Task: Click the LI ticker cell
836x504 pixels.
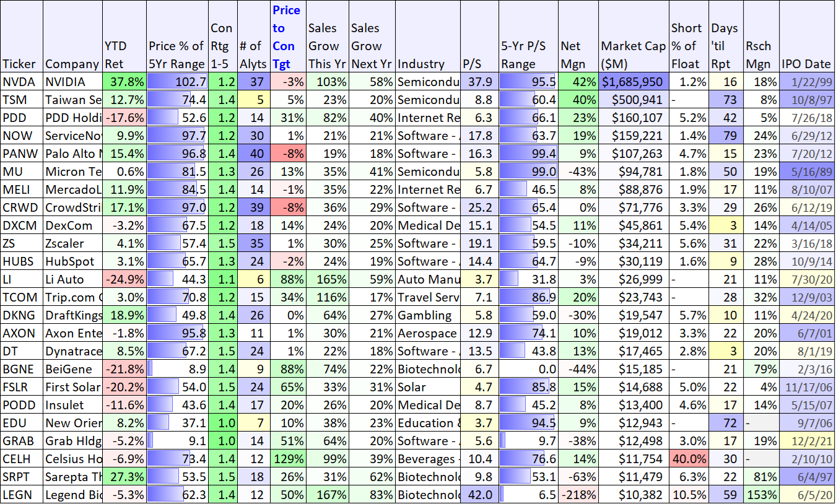Action: tap(22, 279)
